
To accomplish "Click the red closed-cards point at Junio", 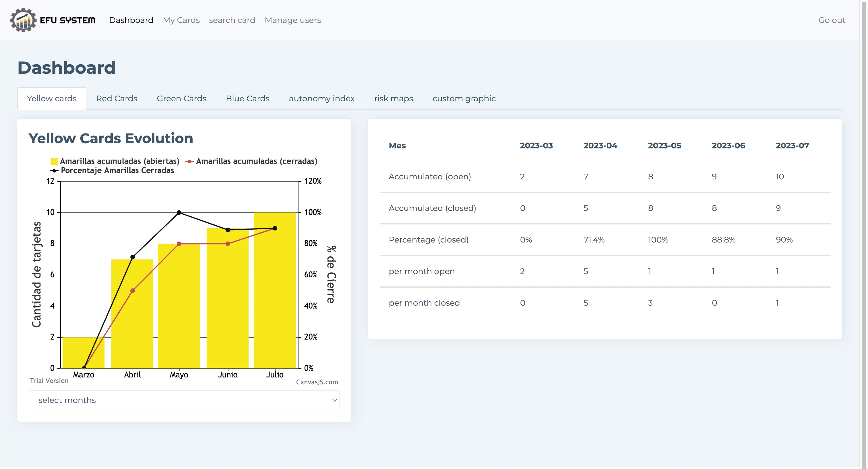I will (x=228, y=244).
